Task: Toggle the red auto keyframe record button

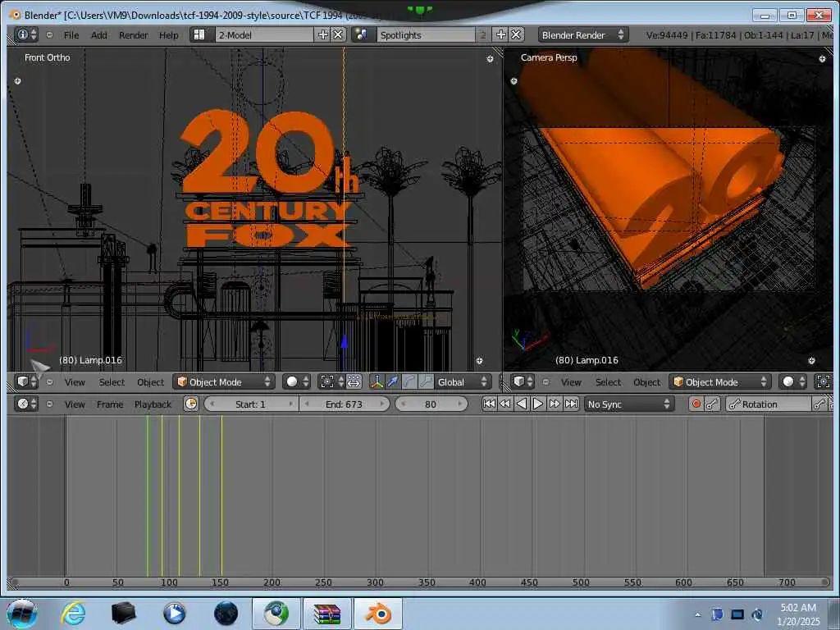Action: [x=696, y=404]
